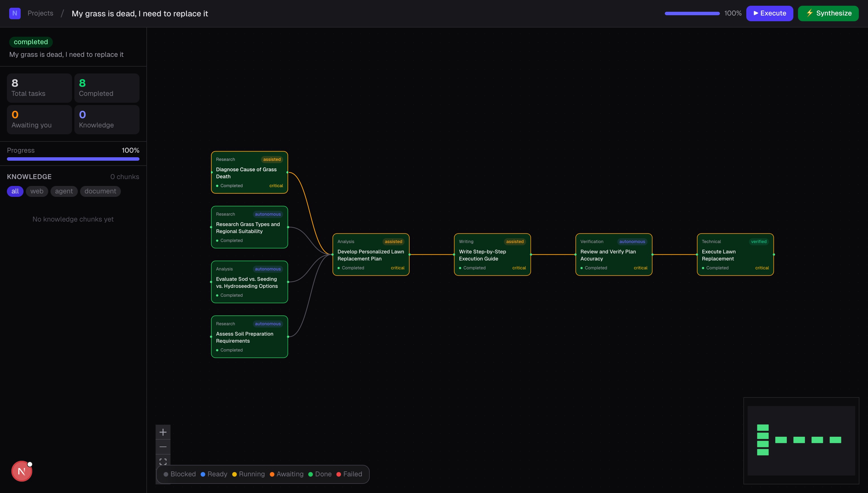868x493 pixels.
Task: Click the fit view icon
Action: coord(163,461)
